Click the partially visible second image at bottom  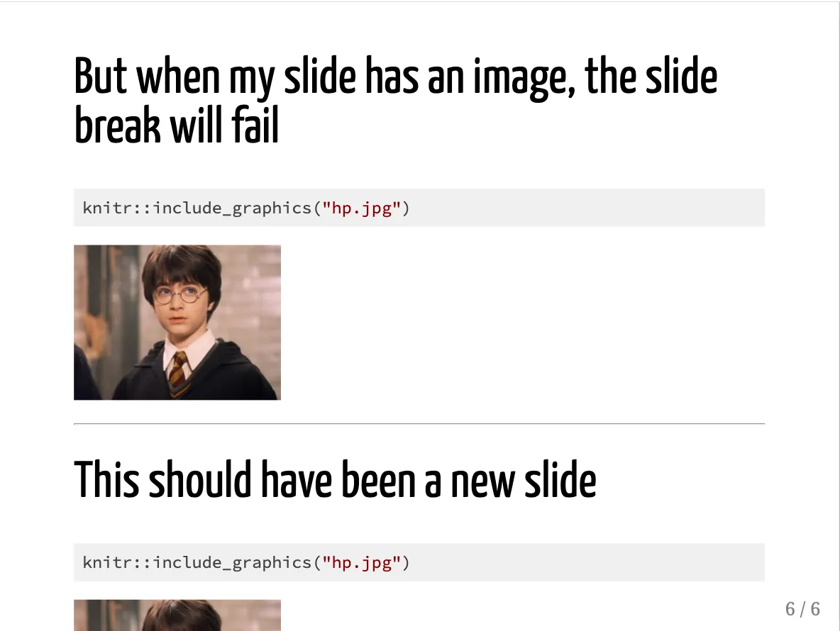[177, 615]
